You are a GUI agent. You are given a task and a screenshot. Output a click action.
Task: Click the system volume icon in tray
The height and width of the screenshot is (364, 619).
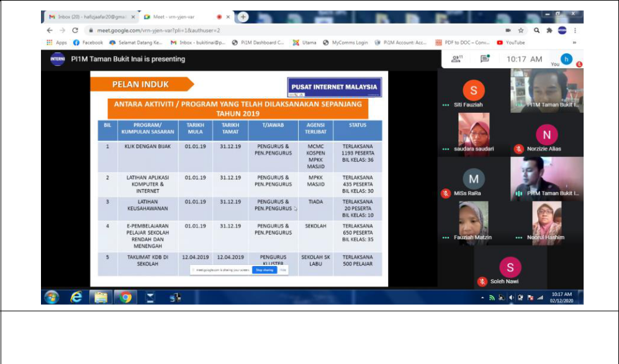pos(511,298)
